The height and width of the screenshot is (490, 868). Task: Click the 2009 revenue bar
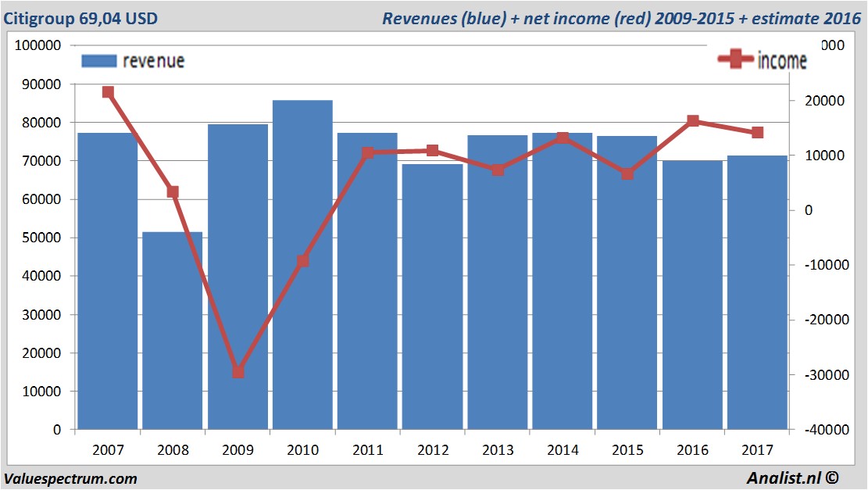[238, 277]
